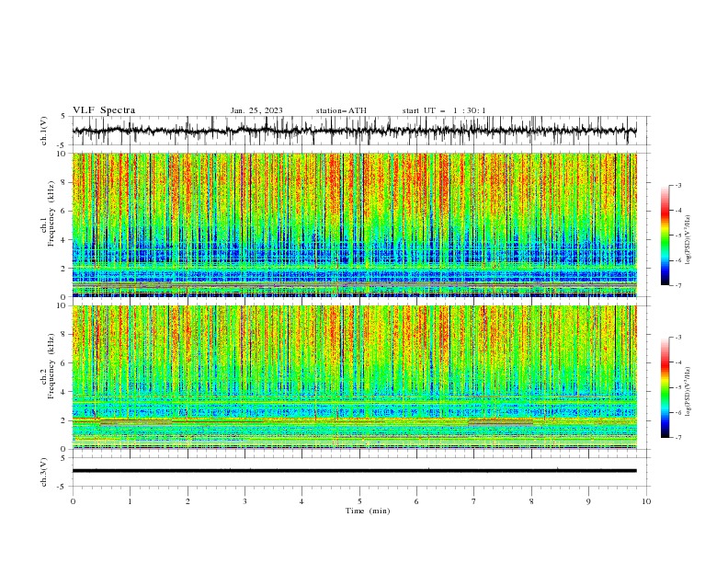728x563 pixels.
Task: Click the "VLF Spectra" plot title
Action: coord(104,110)
